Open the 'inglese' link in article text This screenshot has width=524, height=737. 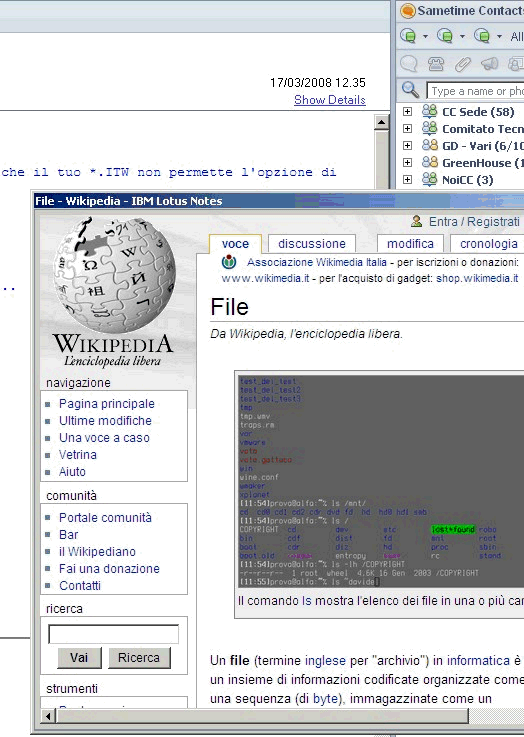click(x=325, y=660)
